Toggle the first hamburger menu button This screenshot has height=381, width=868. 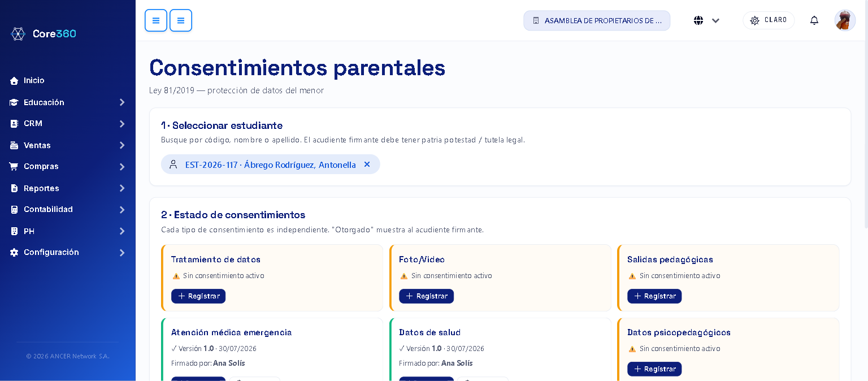pos(156,20)
